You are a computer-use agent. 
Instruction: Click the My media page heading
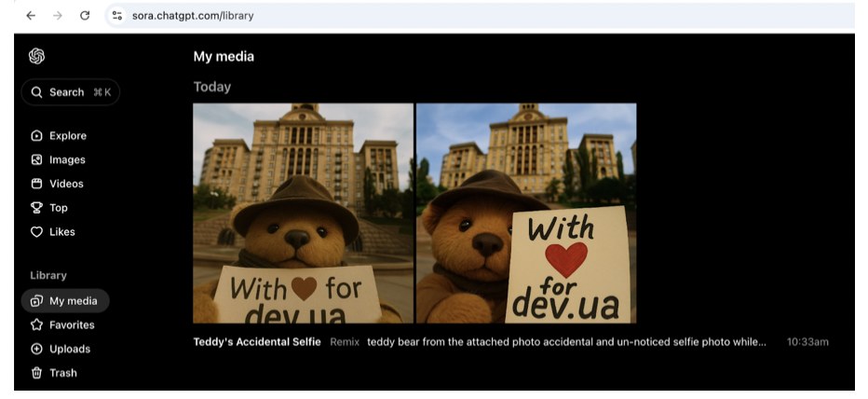coord(224,57)
